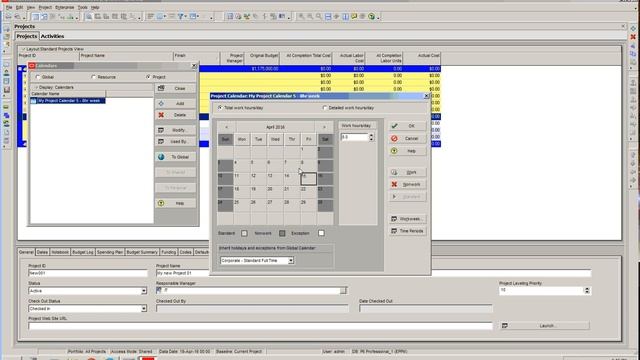Open the Tools menu
The width and height of the screenshot is (640, 360).
(x=82, y=7)
